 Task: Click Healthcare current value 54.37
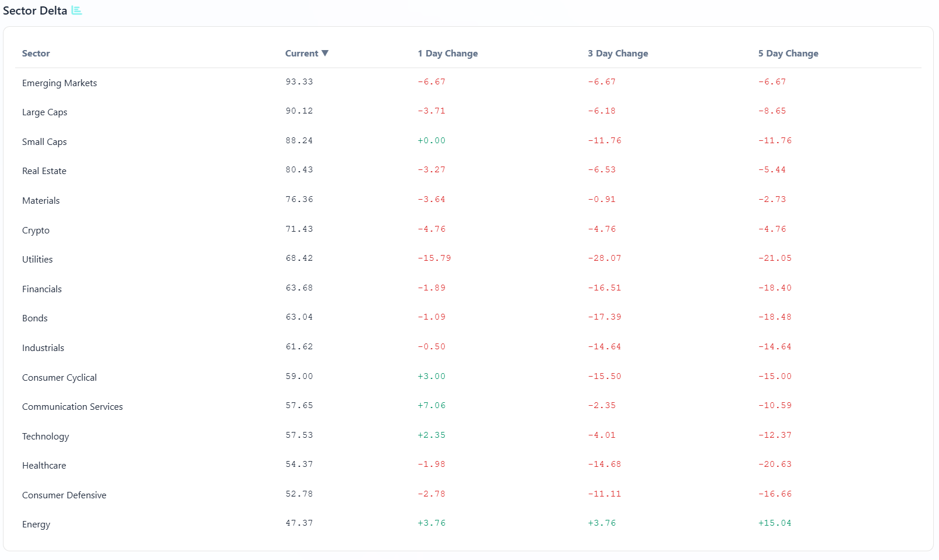299,464
